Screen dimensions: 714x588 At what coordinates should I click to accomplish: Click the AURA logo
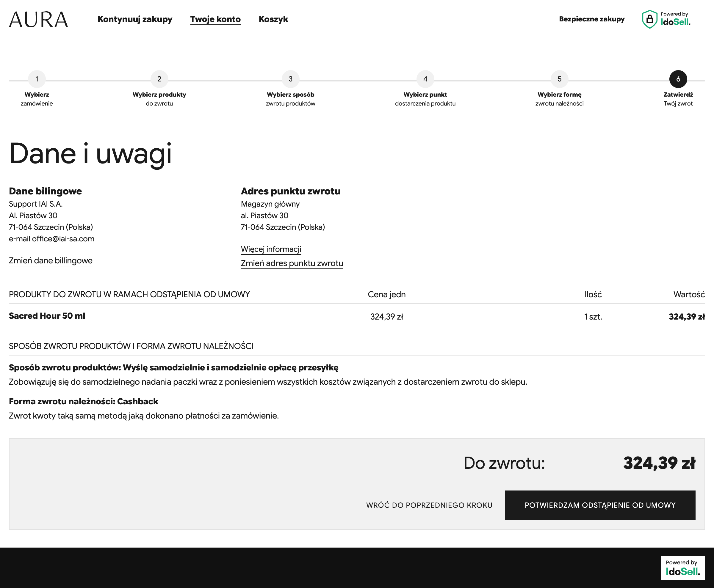tap(38, 19)
